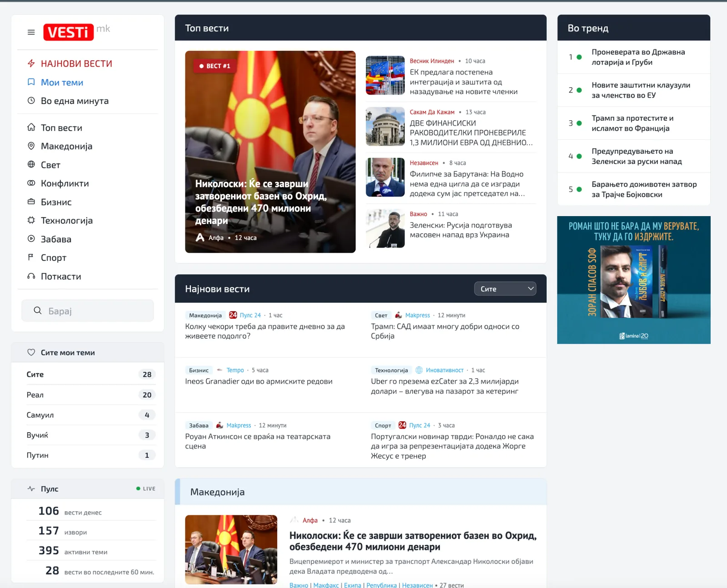Image resolution: width=727 pixels, height=588 pixels.
Task: Click the briefcase icon beside Бизнис
Action: 31,202
